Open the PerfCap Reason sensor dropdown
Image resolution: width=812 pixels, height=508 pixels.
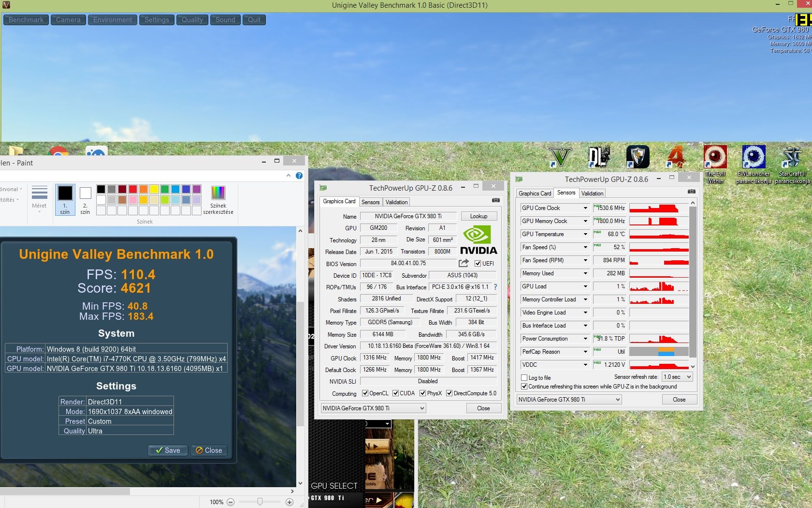click(585, 352)
